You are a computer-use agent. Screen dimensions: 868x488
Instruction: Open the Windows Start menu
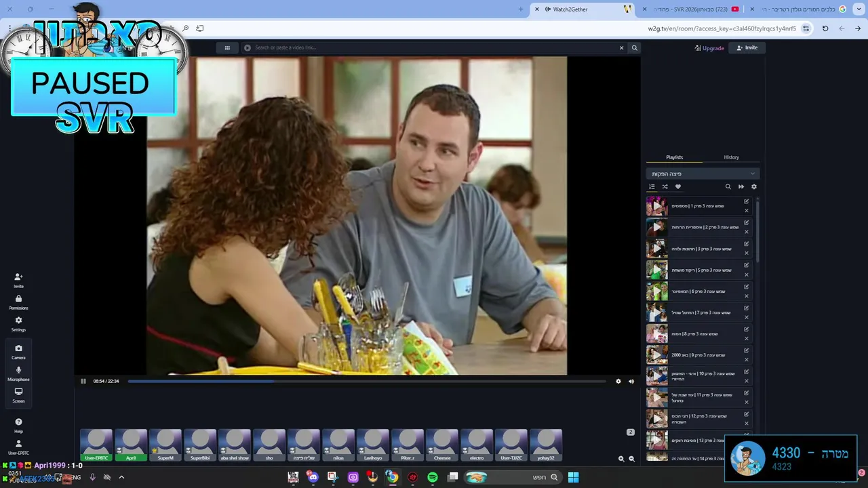point(573,477)
